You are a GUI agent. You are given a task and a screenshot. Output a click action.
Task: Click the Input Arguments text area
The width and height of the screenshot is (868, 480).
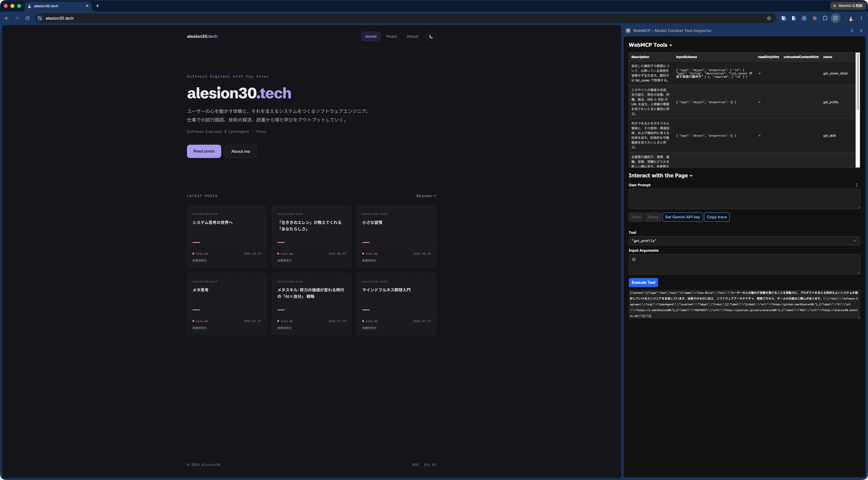(744, 264)
